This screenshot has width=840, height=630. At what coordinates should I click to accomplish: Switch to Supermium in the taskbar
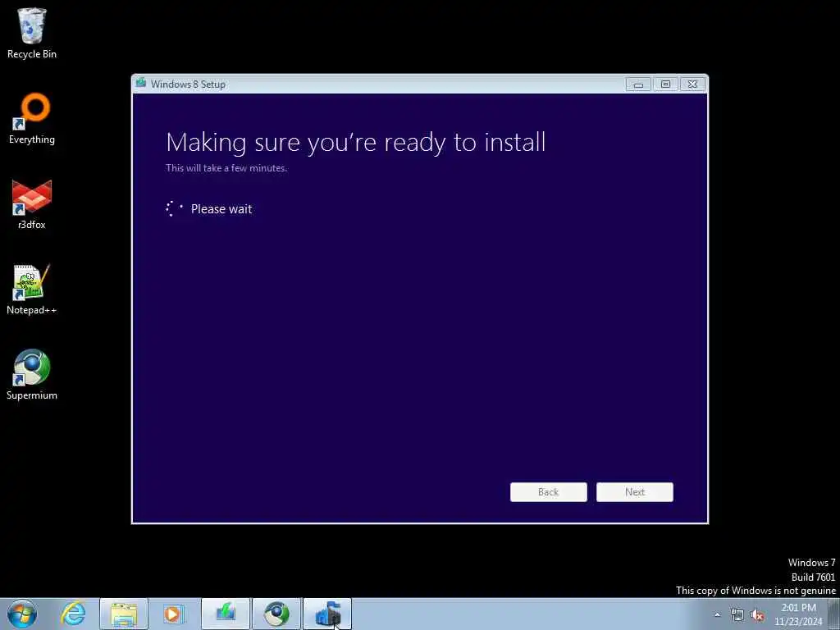pos(276,614)
